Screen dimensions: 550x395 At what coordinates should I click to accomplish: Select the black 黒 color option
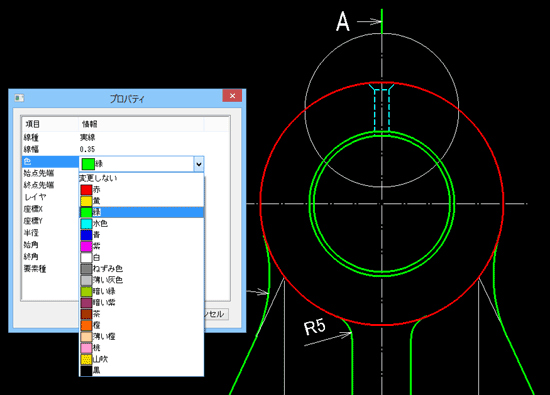[141, 370]
